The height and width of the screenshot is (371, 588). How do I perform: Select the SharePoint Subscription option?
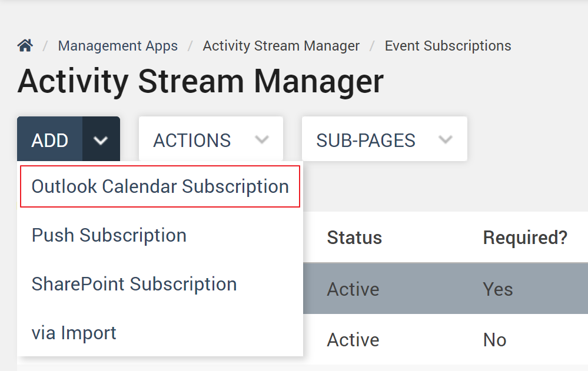coord(134,284)
